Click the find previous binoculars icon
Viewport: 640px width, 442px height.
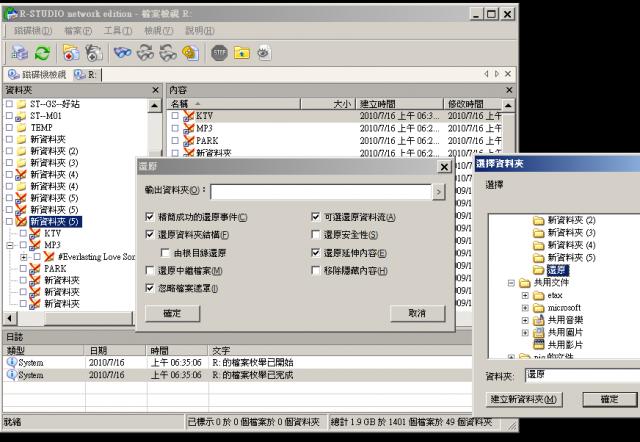[x=168, y=53]
